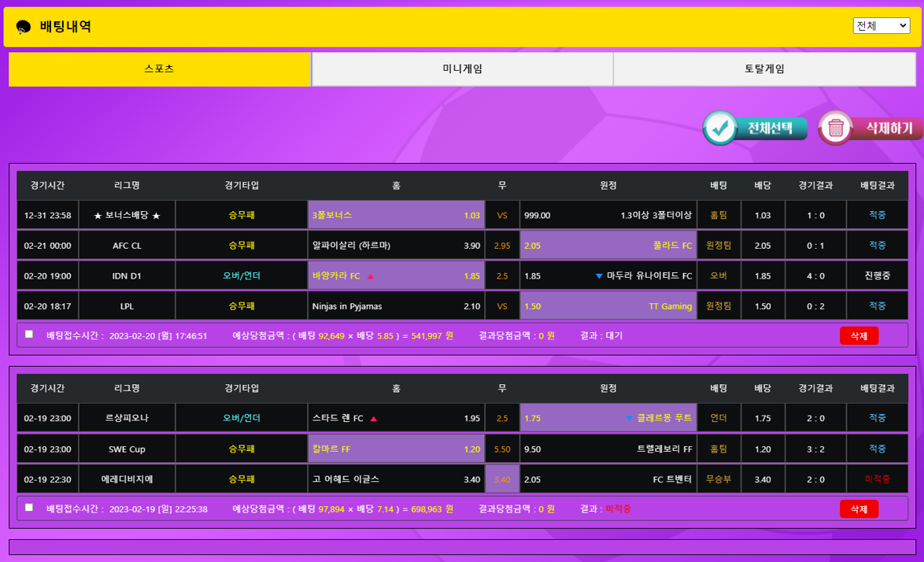Open the 전체 filter dropdown

coord(881,26)
